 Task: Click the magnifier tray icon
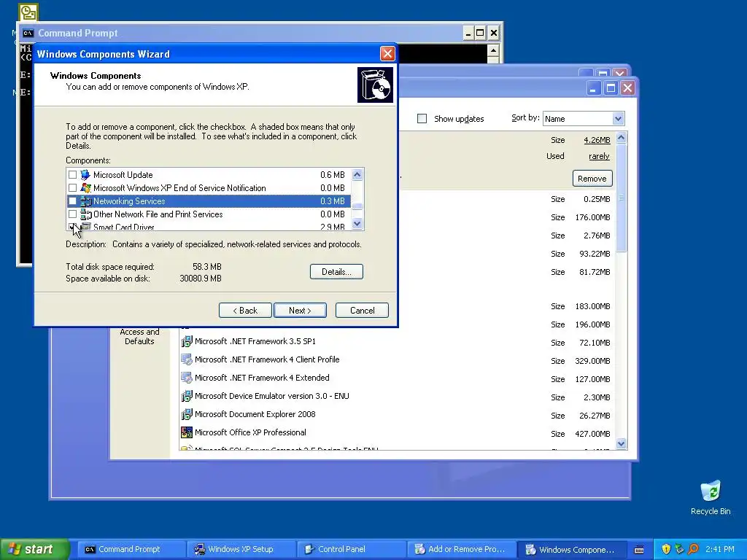(693, 549)
